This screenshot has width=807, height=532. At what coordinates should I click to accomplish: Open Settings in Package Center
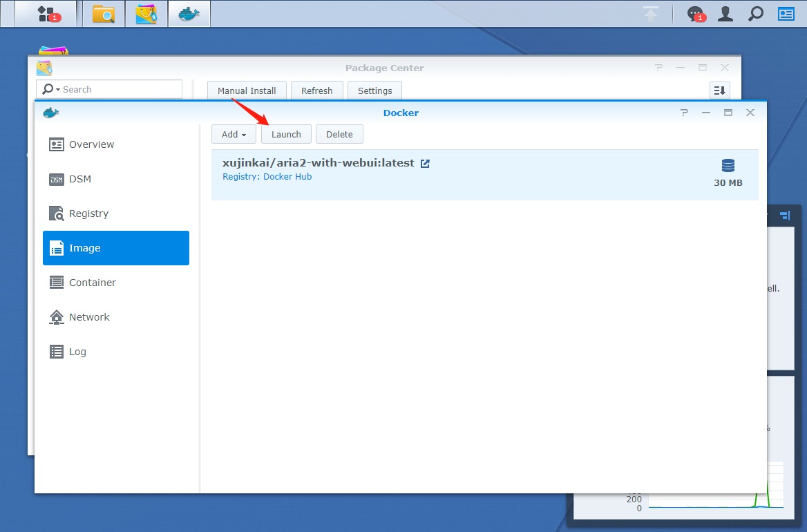click(374, 91)
